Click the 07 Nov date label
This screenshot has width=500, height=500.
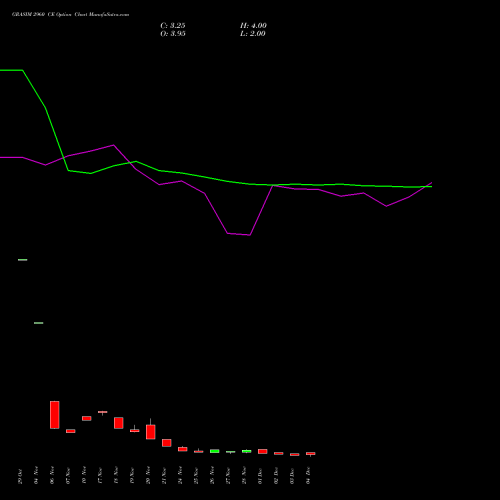click(x=68, y=476)
